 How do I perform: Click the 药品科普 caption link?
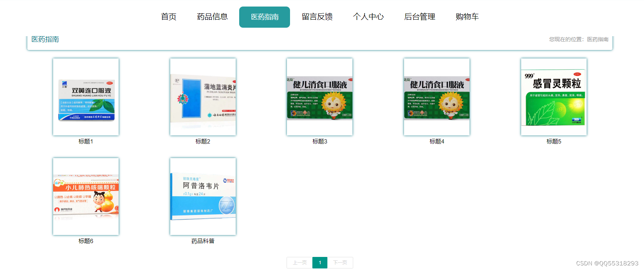tap(203, 241)
